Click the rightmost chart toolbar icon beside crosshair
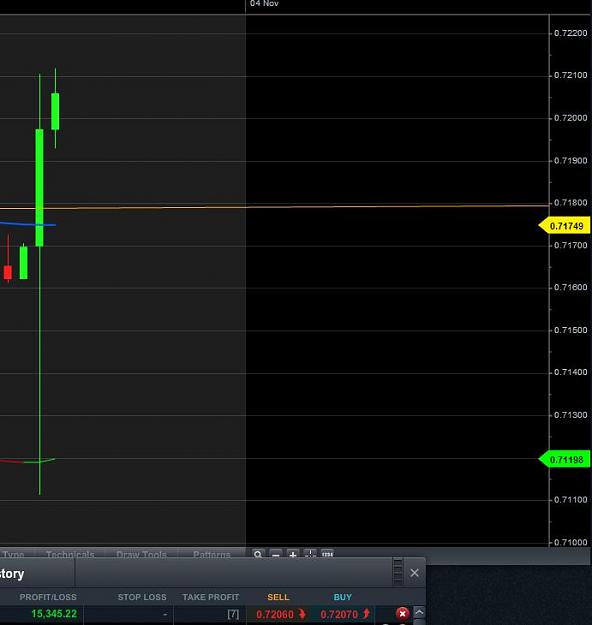Viewport: 592px width, 625px height. point(327,554)
